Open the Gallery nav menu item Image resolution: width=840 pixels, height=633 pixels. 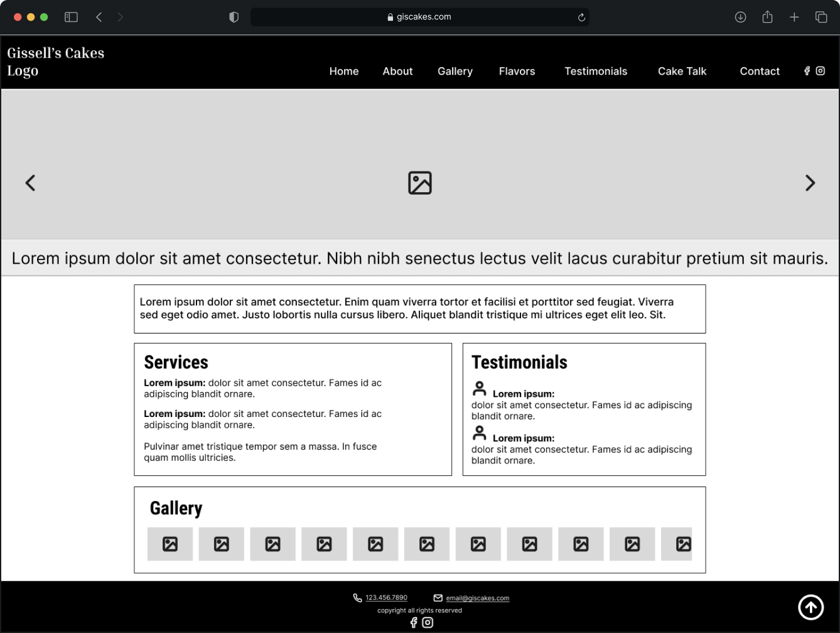pyautogui.click(x=455, y=72)
